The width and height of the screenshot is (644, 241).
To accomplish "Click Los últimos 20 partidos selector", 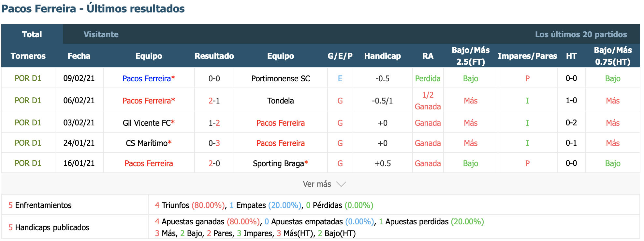I will pos(581,34).
